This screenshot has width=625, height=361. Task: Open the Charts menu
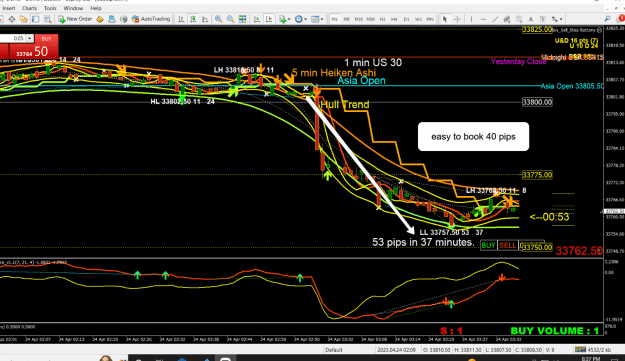[29, 8]
